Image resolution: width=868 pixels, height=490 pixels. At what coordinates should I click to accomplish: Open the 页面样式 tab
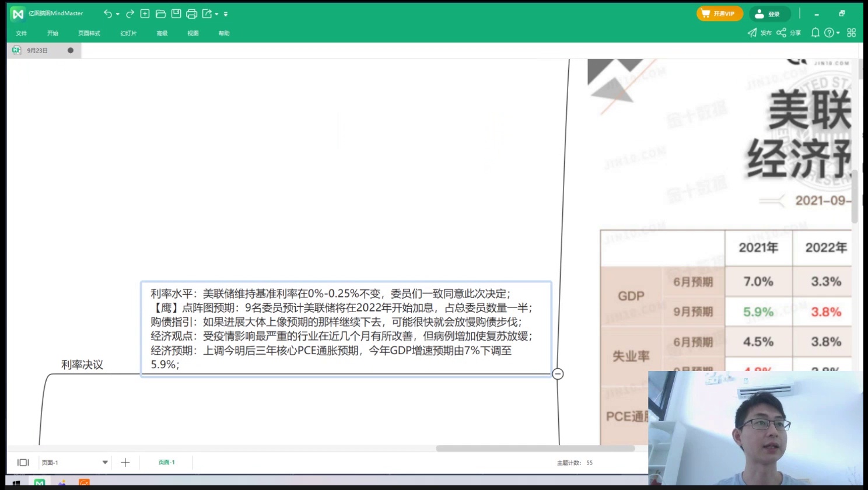[x=89, y=33]
